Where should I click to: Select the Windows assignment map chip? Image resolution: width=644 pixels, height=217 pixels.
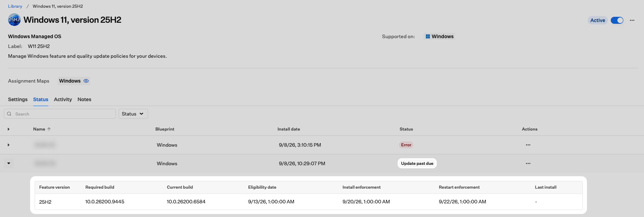(x=74, y=81)
